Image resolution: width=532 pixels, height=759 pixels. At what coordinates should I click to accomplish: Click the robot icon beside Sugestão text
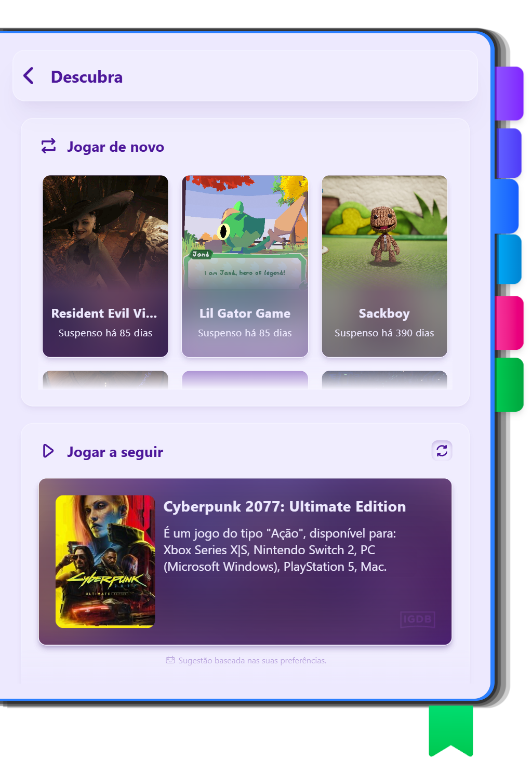tap(170, 660)
